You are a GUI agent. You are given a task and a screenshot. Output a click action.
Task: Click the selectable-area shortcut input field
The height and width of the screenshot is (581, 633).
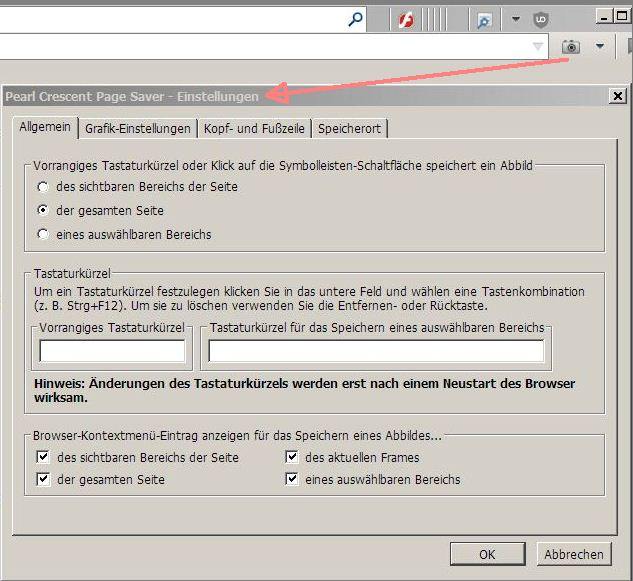(376, 351)
